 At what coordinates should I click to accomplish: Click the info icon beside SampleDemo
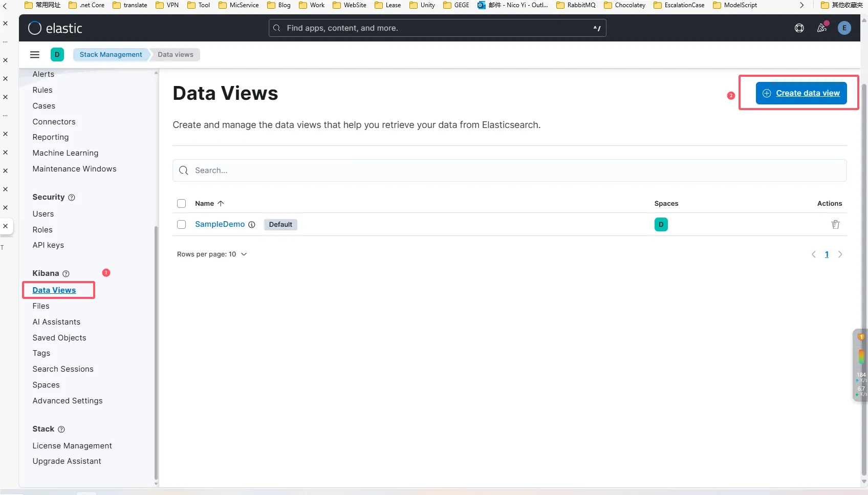pyautogui.click(x=252, y=225)
